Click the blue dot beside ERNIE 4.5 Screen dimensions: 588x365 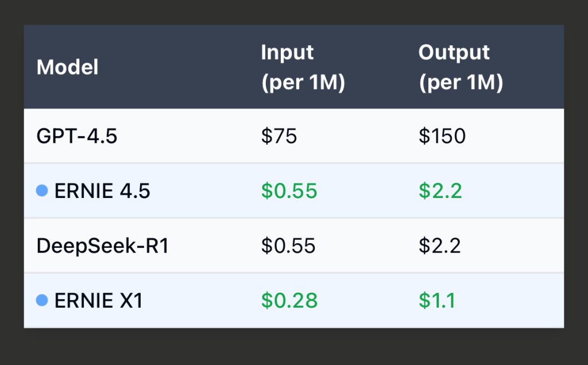[x=41, y=191]
